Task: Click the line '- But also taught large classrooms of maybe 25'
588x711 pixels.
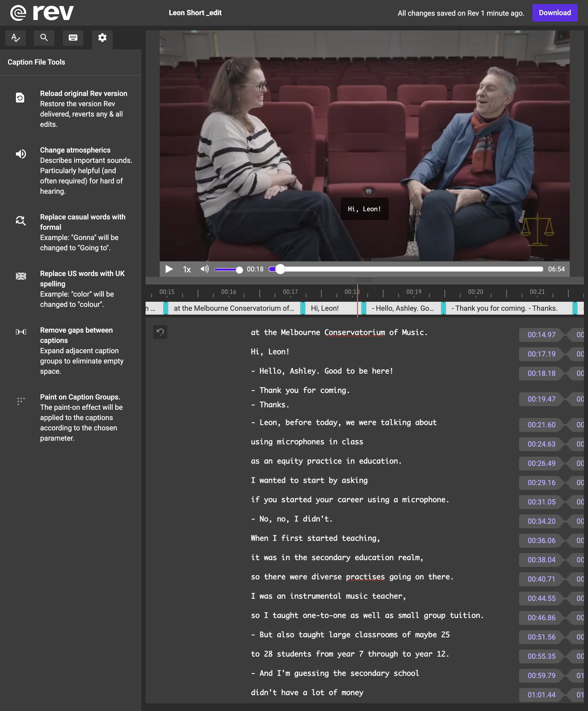Action: (350, 635)
